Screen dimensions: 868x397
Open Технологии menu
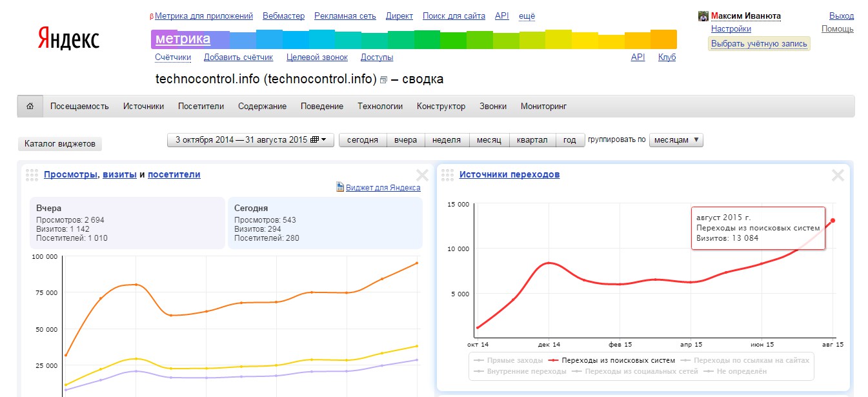tap(380, 107)
